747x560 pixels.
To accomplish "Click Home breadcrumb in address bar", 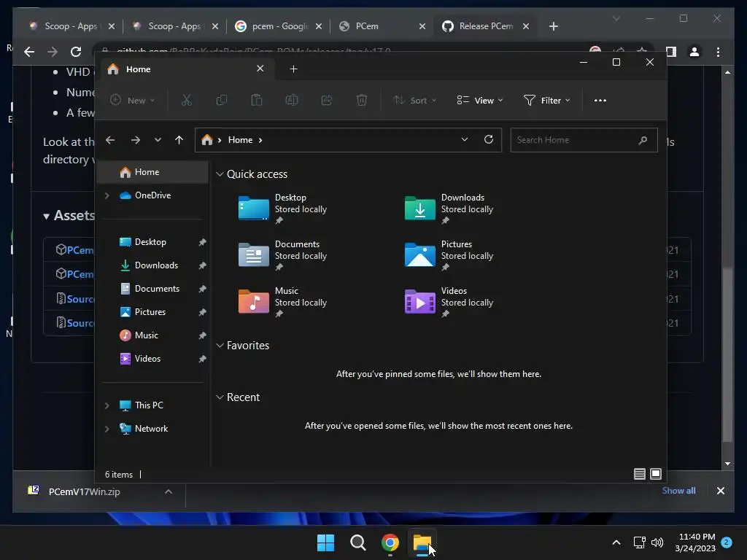I will click(240, 140).
